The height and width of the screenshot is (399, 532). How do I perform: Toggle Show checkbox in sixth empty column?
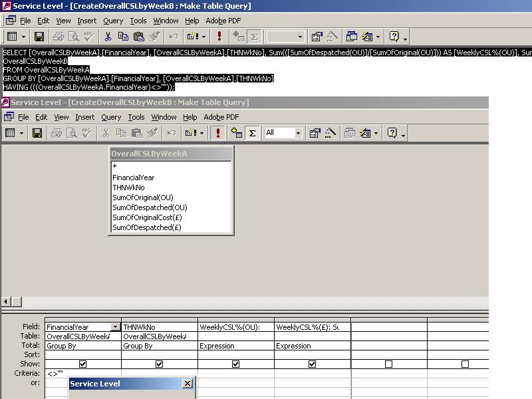click(x=465, y=364)
